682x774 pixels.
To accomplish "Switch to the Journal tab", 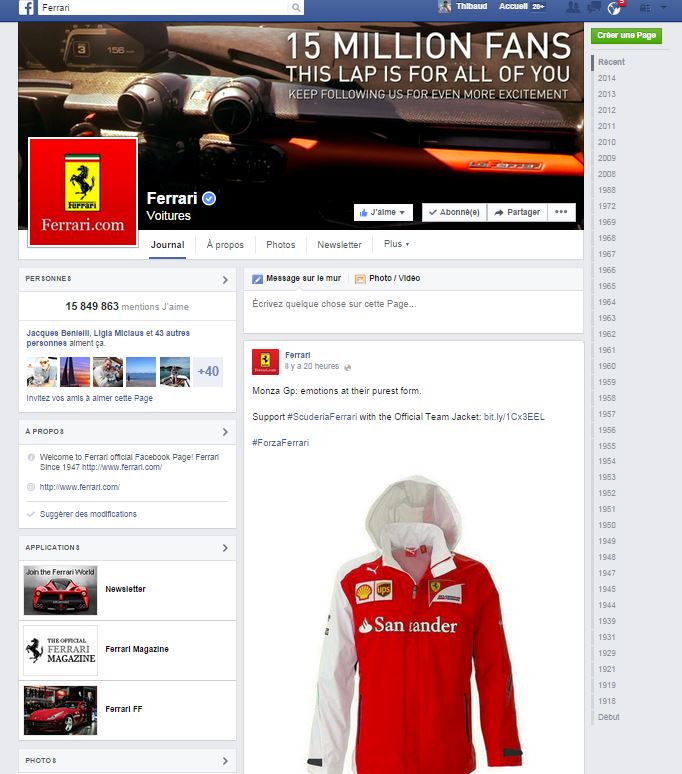I will point(167,245).
